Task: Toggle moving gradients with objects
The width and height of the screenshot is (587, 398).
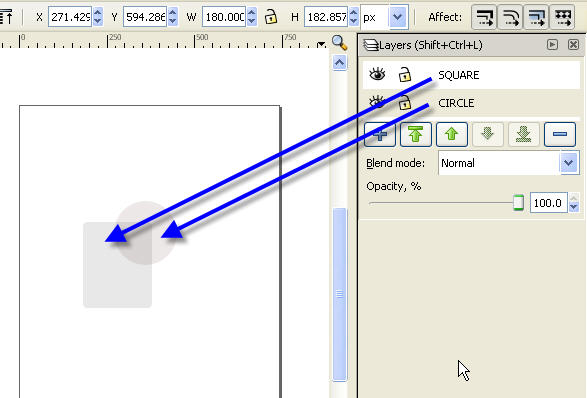Action: point(536,17)
